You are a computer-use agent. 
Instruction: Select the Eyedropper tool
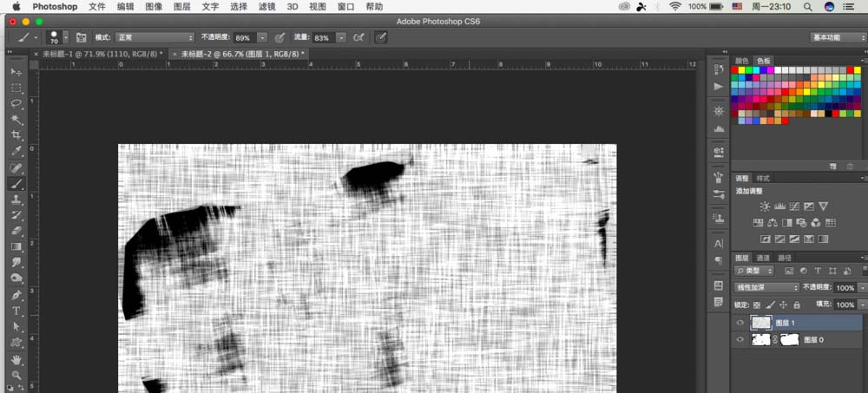tap(16, 151)
